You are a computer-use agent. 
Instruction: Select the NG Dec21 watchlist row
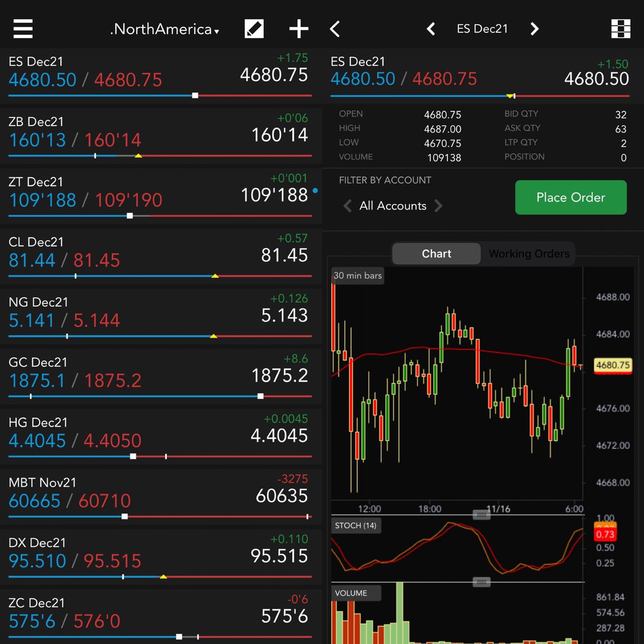[160, 316]
